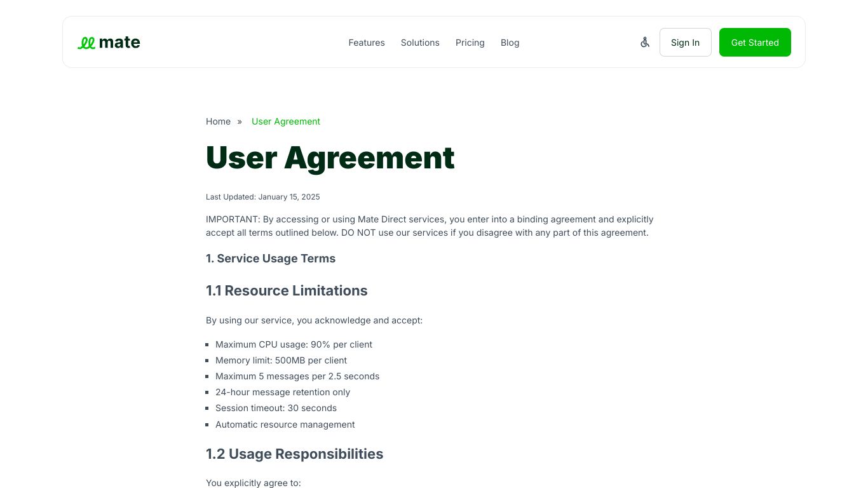
Task: Click the 1.2 Usage Responsibilities heading
Action: [294, 454]
